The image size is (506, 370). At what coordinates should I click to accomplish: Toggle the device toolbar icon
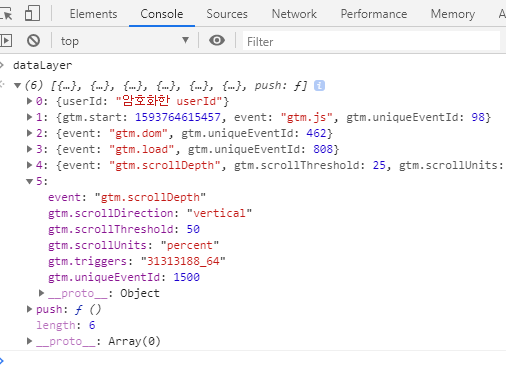(32, 14)
